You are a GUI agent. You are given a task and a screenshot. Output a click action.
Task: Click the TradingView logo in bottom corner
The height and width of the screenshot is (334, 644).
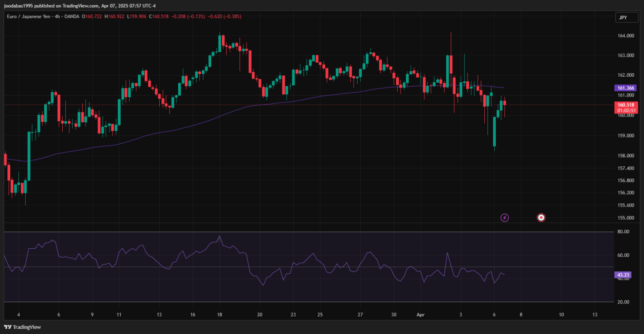[23, 327]
